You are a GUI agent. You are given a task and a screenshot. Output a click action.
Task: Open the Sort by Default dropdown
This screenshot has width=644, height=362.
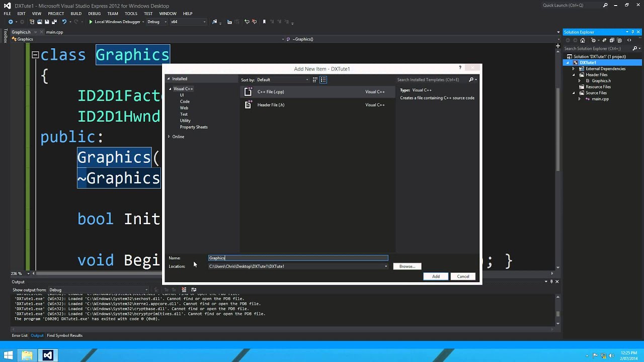tap(283, 79)
